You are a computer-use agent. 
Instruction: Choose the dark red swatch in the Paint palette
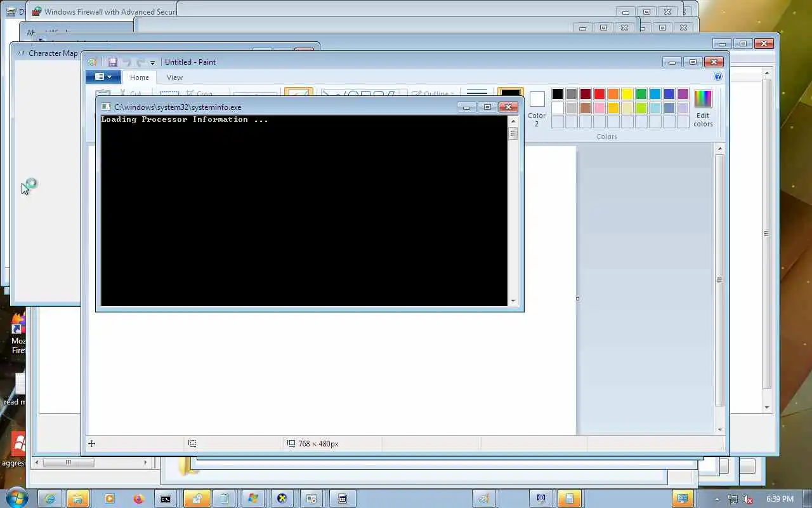click(586, 94)
